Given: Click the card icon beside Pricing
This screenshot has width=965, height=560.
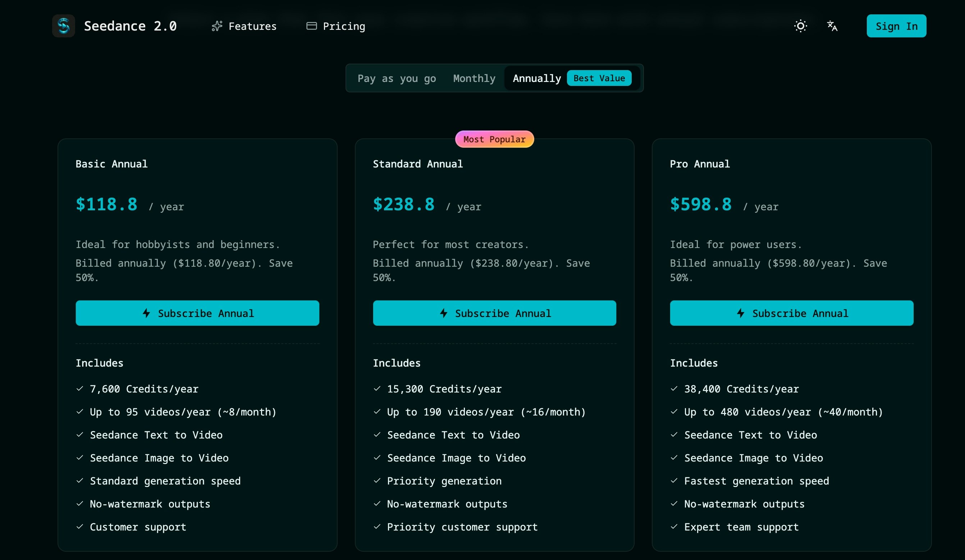Looking at the screenshot, I should click(x=311, y=26).
